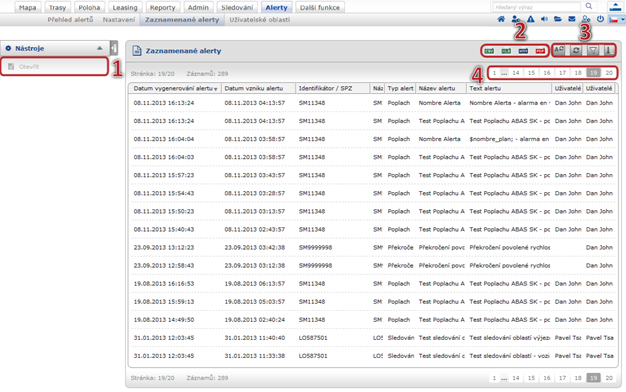Go to page 18 in bottom pagination
Viewport: 626px width, 392px height.
(x=578, y=378)
